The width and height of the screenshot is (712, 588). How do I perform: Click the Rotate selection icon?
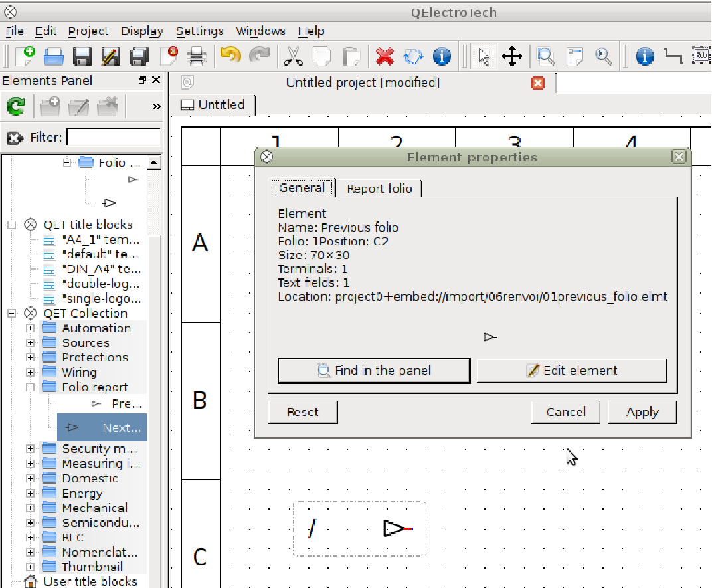[413, 56]
